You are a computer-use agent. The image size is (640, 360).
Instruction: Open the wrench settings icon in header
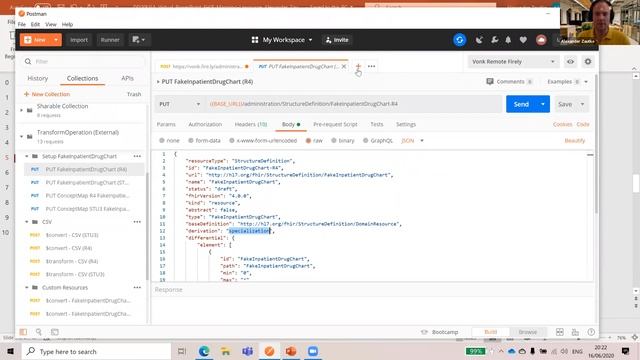coord(494,40)
